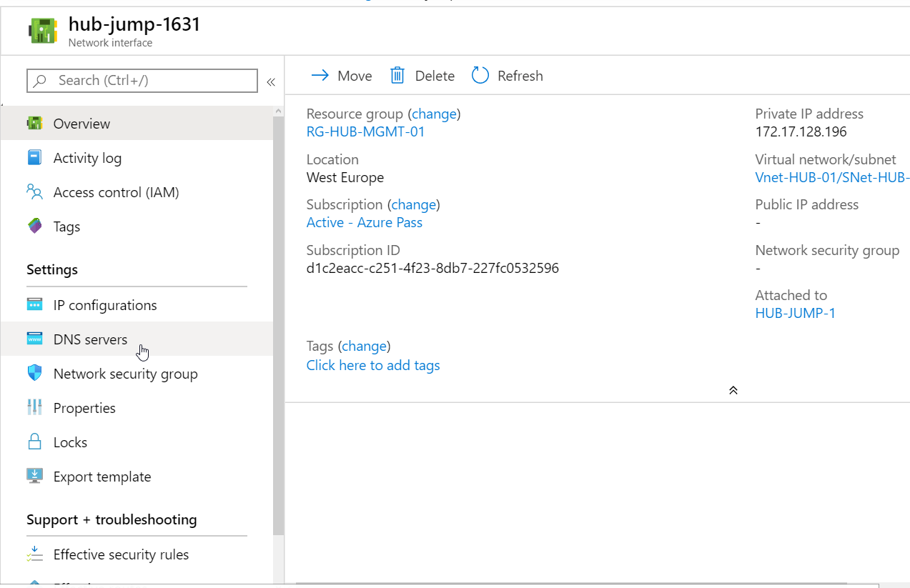Collapse the essentials section with up chevrons
The width and height of the screenshot is (910, 588).
point(733,390)
